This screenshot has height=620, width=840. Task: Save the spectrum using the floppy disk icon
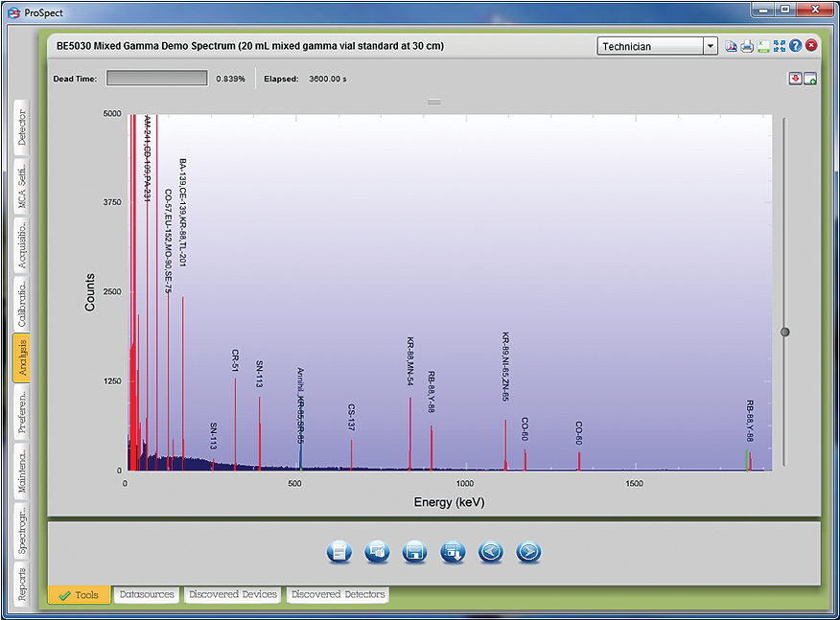414,552
